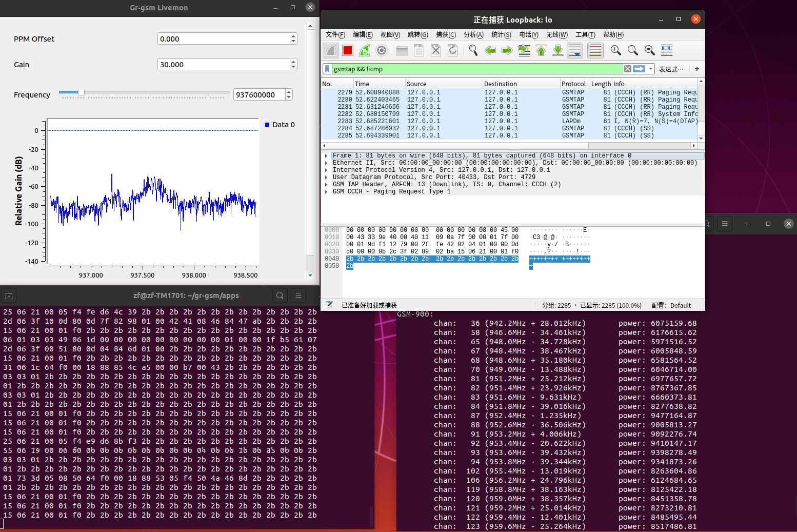Sort packets by Destination column header

521,84
